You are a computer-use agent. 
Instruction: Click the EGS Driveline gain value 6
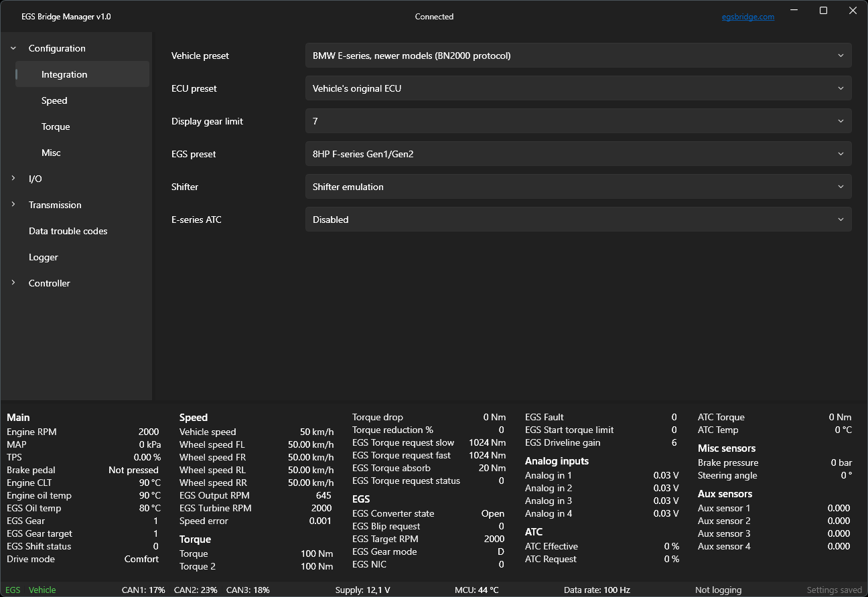674,442
